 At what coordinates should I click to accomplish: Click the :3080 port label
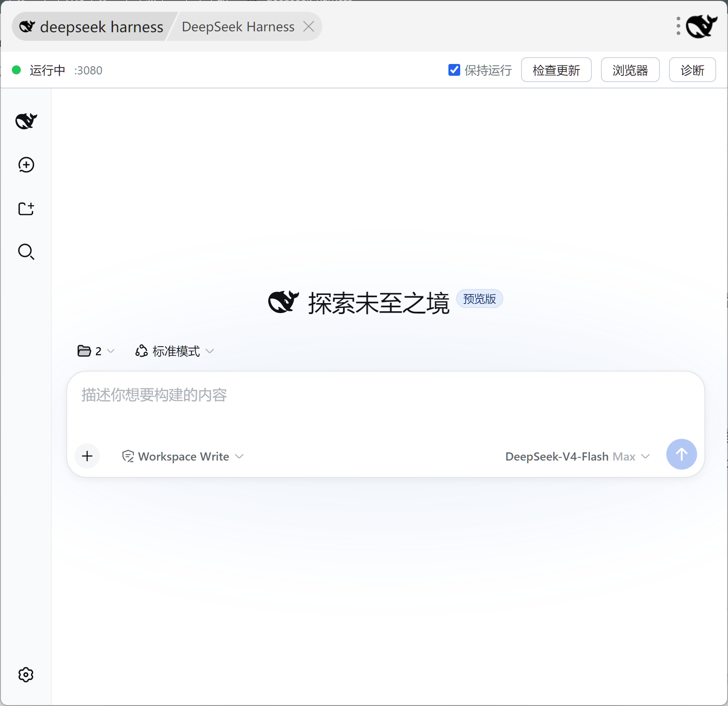[x=89, y=70]
